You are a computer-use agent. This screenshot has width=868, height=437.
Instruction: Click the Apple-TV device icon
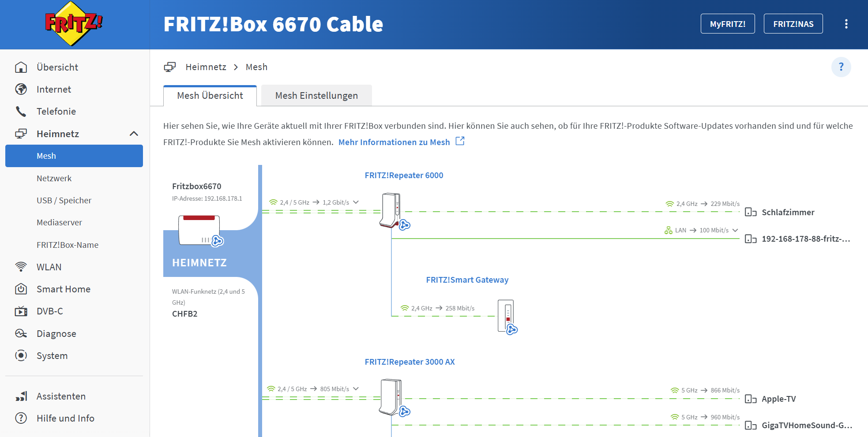(750, 399)
